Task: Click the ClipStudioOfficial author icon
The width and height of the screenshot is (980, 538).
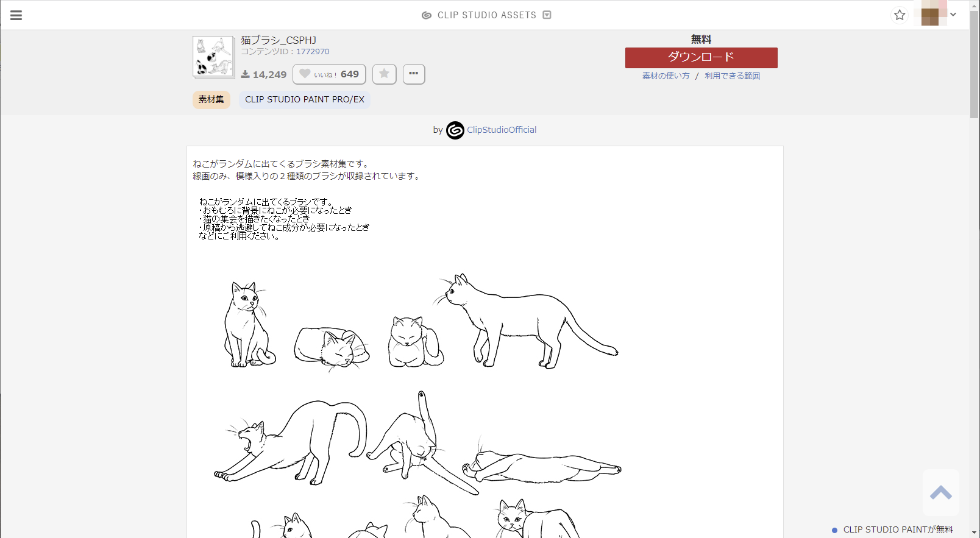Action: [455, 130]
